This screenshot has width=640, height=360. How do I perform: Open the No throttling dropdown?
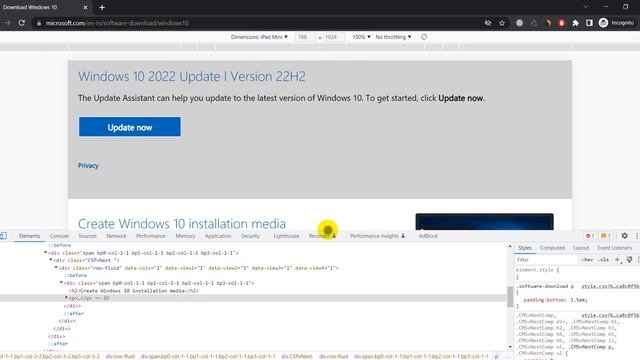(393, 37)
